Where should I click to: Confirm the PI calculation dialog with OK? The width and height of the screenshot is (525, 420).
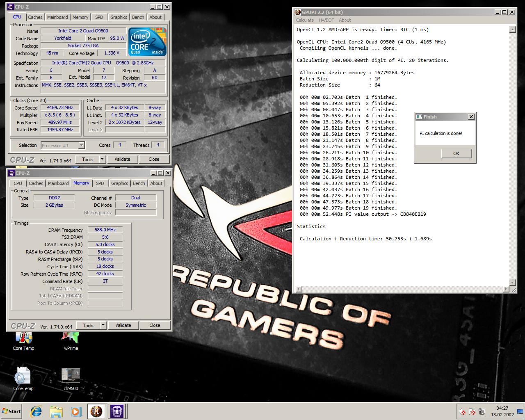coord(457,153)
